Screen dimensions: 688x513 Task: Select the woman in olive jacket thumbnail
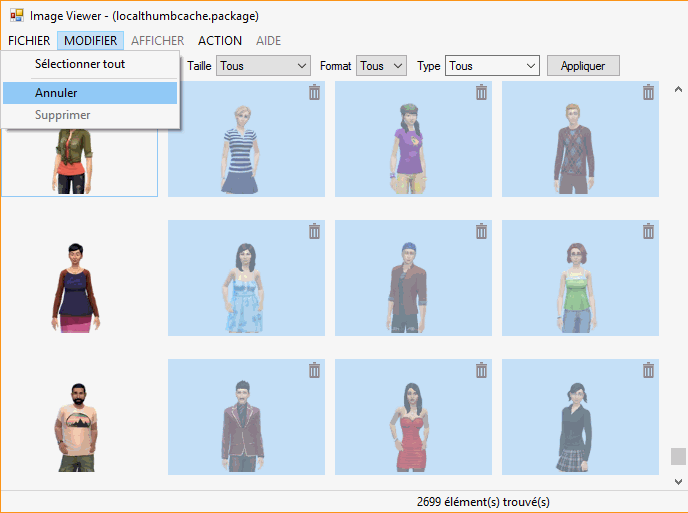79,163
